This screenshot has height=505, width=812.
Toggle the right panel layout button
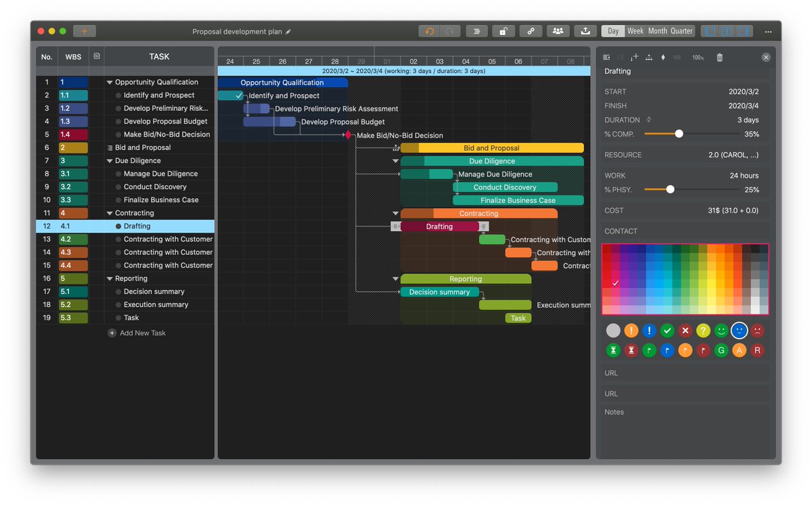[744, 31]
